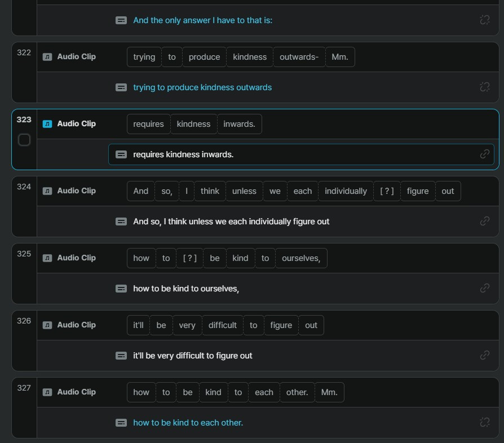
Task: Click link icon for 'how to be kind to ourselves,'
Action: [x=485, y=288]
